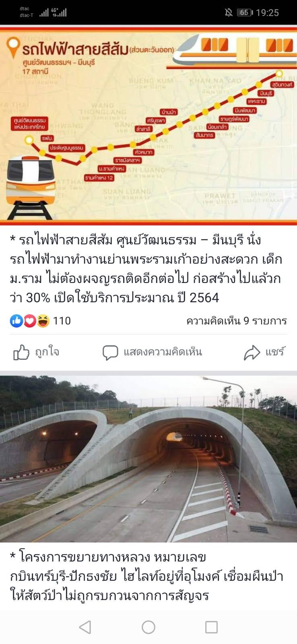The image size is (297, 644).
Task: Tap the share arrow icon
Action: [x=252, y=353]
